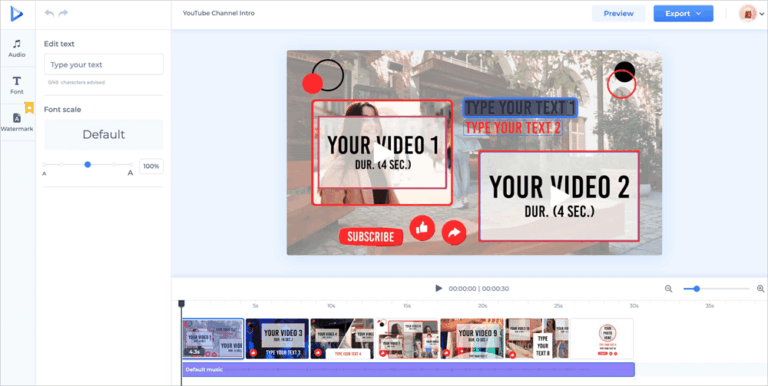Click the thumbs-up like icon on canvas

point(422,228)
